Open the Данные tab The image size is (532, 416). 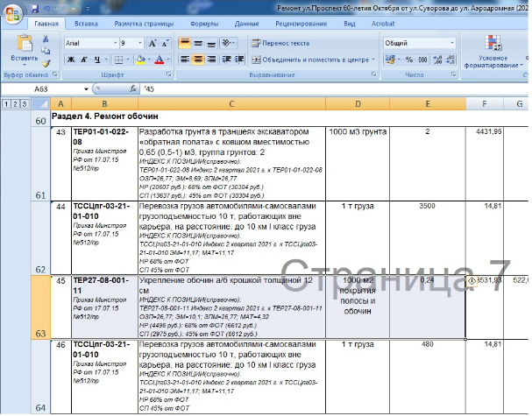point(246,24)
